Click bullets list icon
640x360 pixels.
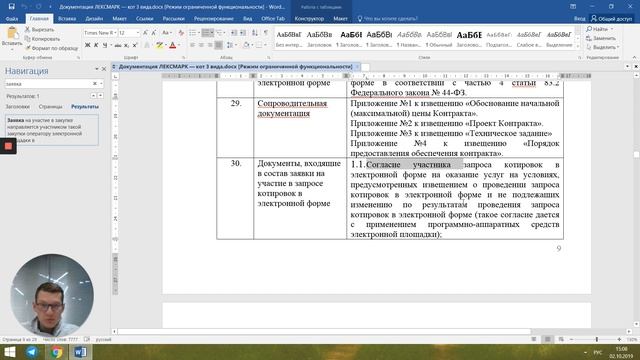(x=194, y=33)
